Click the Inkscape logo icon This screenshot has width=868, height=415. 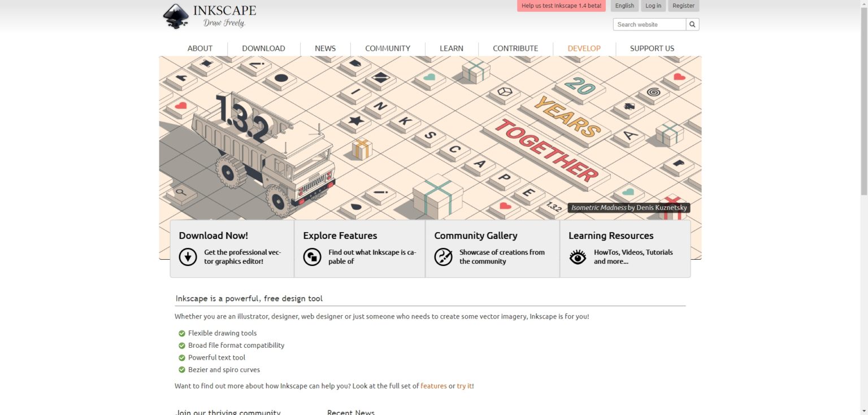(176, 16)
